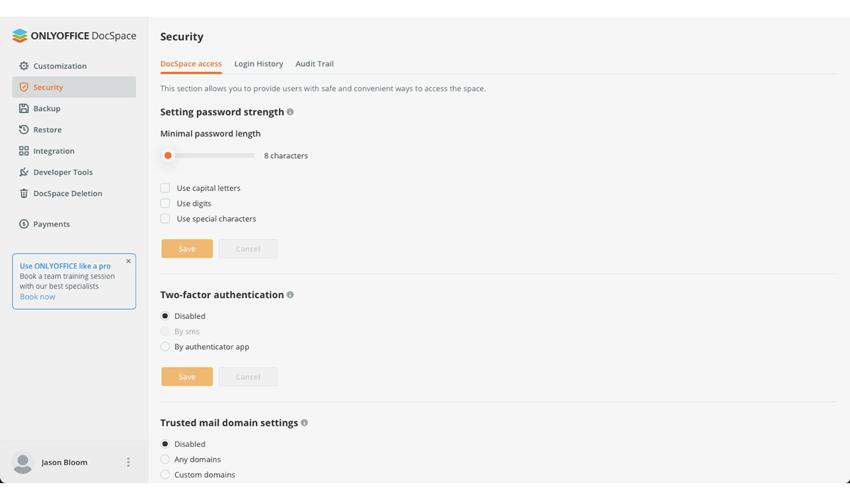The width and height of the screenshot is (850, 499).
Task: Select By authenticator app radio option
Action: pyautogui.click(x=165, y=347)
